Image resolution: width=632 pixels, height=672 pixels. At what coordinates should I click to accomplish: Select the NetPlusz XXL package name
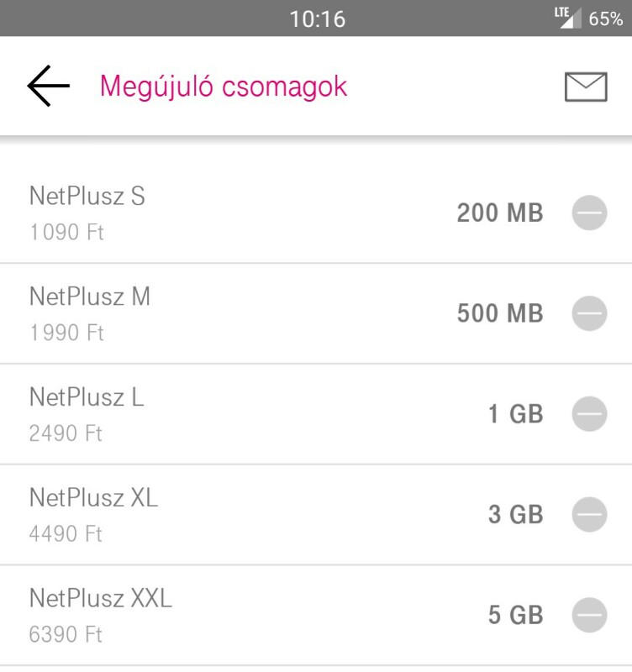pyautogui.click(x=100, y=598)
